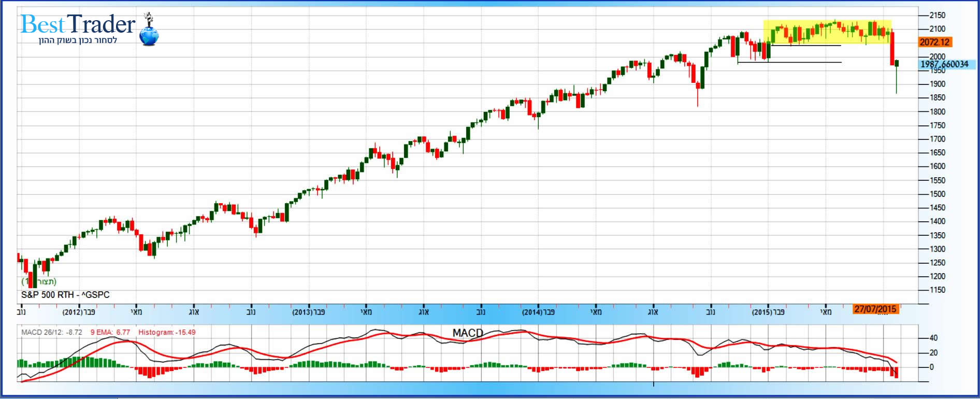Select the lower black horizontal support line
The height and width of the screenshot is (399, 980).
point(789,63)
